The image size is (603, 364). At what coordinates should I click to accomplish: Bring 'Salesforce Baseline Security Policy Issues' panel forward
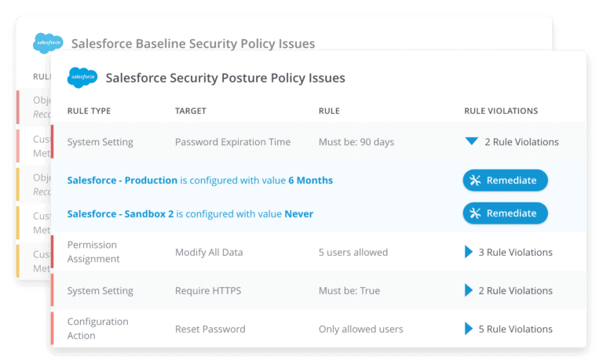193,43
